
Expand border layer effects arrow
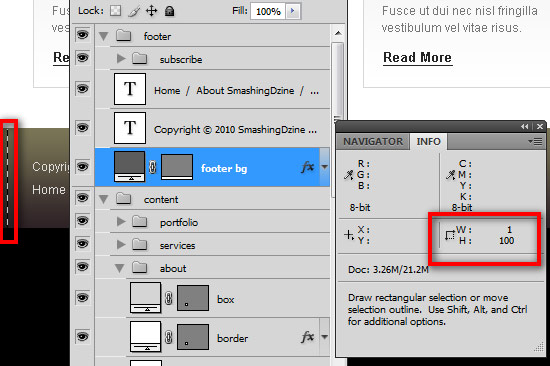click(x=324, y=337)
